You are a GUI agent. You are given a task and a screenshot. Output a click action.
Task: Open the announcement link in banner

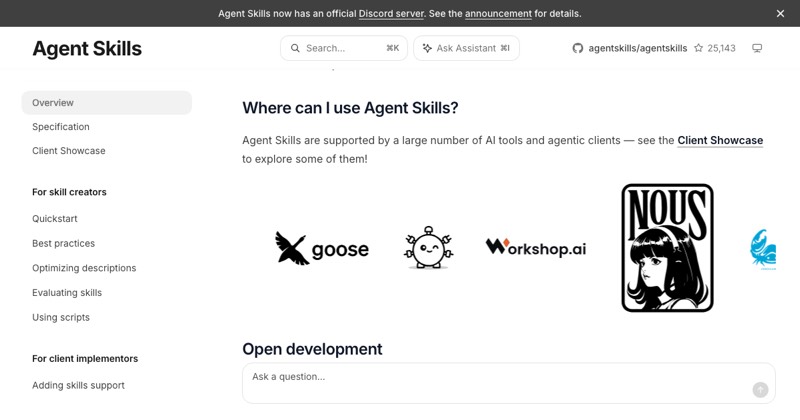pos(498,14)
